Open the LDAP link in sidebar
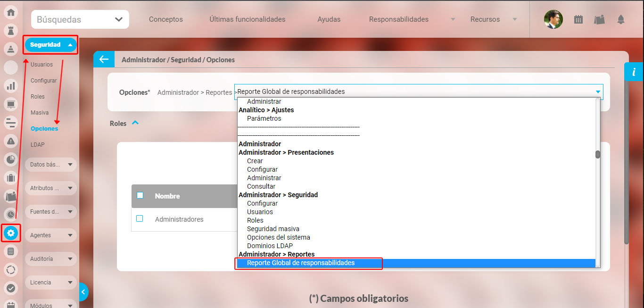644x308 pixels. click(x=38, y=145)
